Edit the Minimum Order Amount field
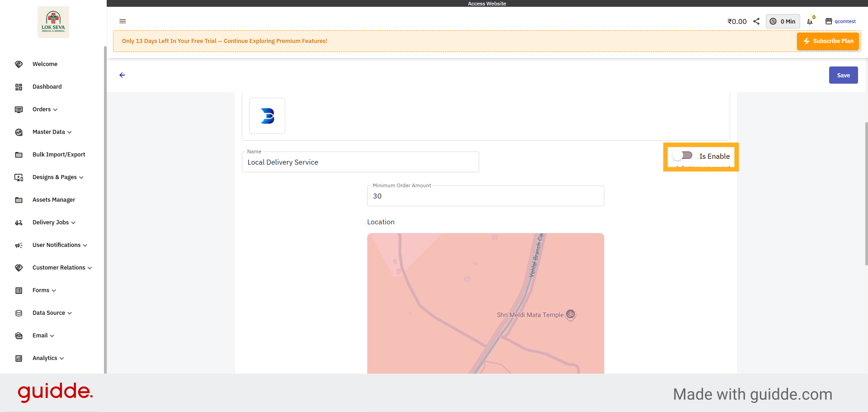Image resolution: width=868 pixels, height=412 pixels. [486, 196]
